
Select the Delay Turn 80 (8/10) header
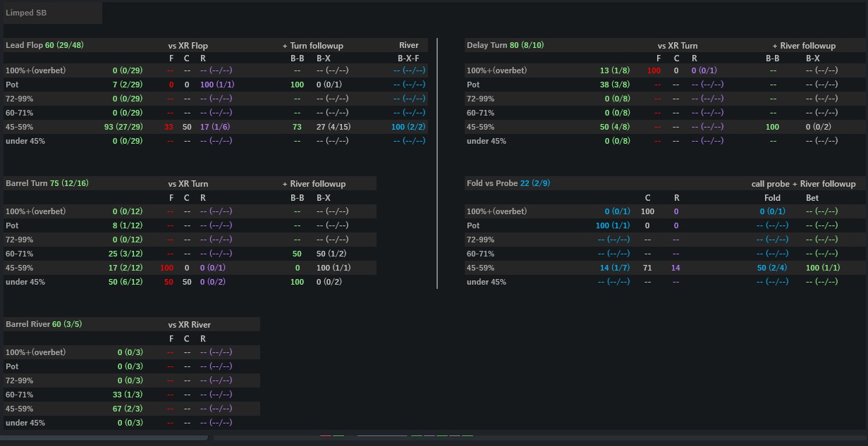pos(505,45)
